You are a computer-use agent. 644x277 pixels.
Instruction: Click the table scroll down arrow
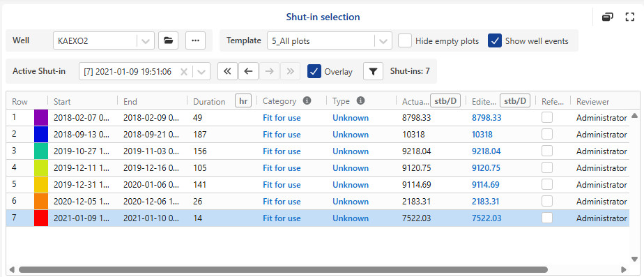(634, 259)
